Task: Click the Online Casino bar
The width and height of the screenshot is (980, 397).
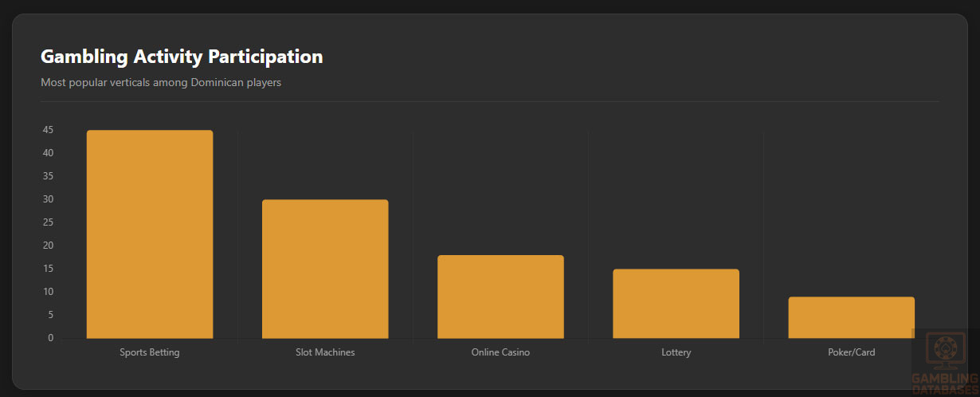Action: [x=500, y=297]
